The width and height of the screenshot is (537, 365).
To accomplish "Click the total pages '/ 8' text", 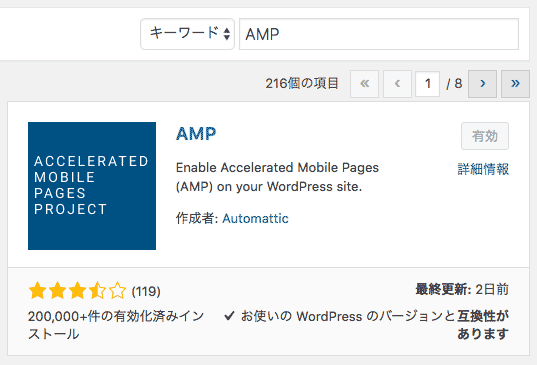I will tap(454, 84).
